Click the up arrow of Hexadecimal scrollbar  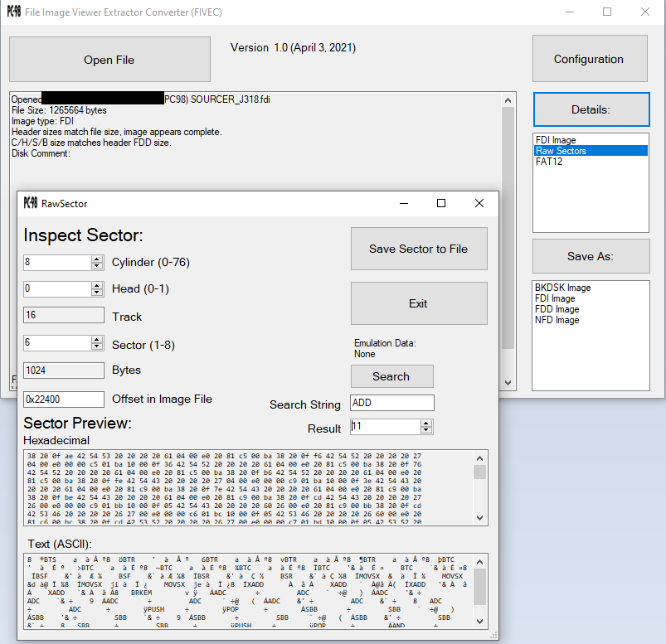pyautogui.click(x=480, y=458)
